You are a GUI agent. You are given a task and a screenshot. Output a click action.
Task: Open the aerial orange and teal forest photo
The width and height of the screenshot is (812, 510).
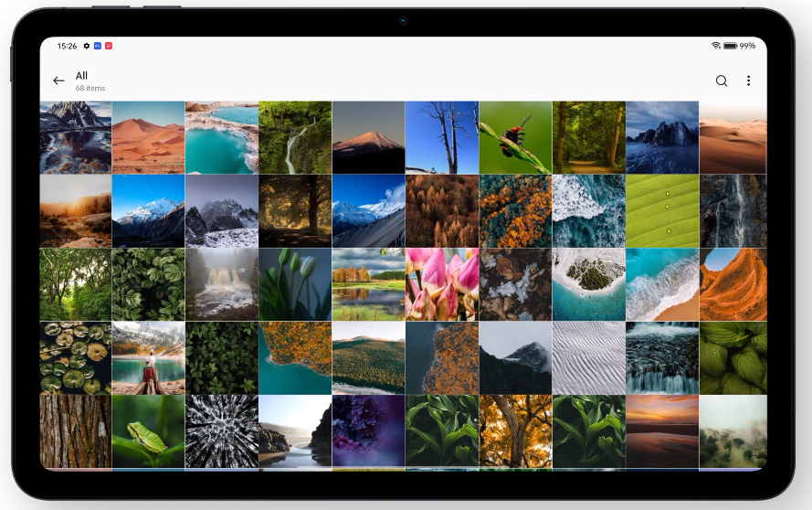[516, 211]
